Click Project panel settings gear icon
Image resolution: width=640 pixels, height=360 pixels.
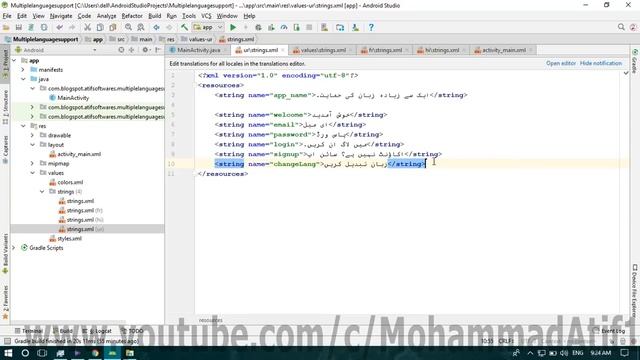point(145,50)
